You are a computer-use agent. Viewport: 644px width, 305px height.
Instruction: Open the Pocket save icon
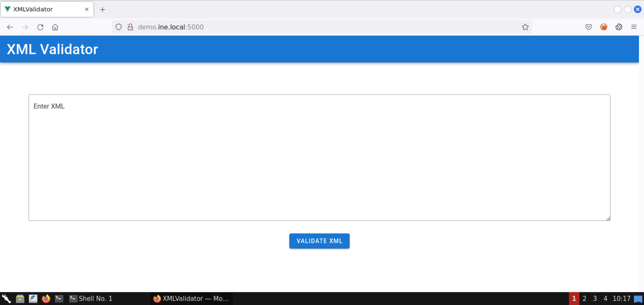tap(589, 27)
